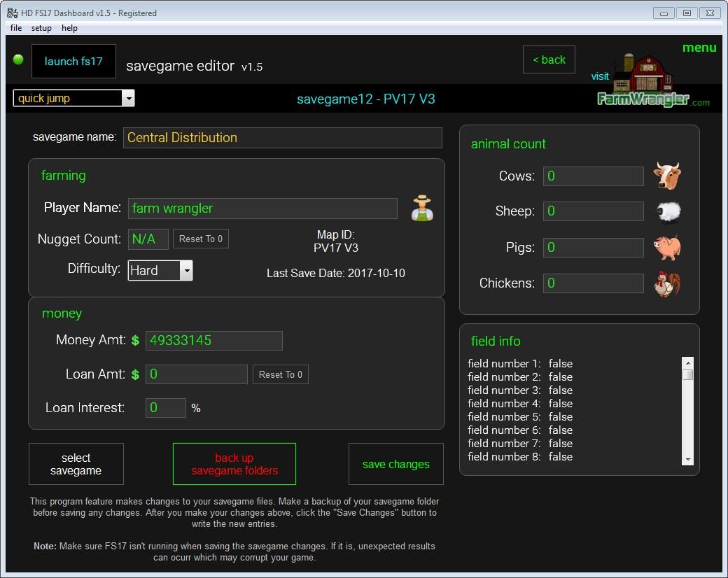This screenshot has height=578, width=728.
Task: Click the farmer avatar next to Player Name
Action: point(422,209)
